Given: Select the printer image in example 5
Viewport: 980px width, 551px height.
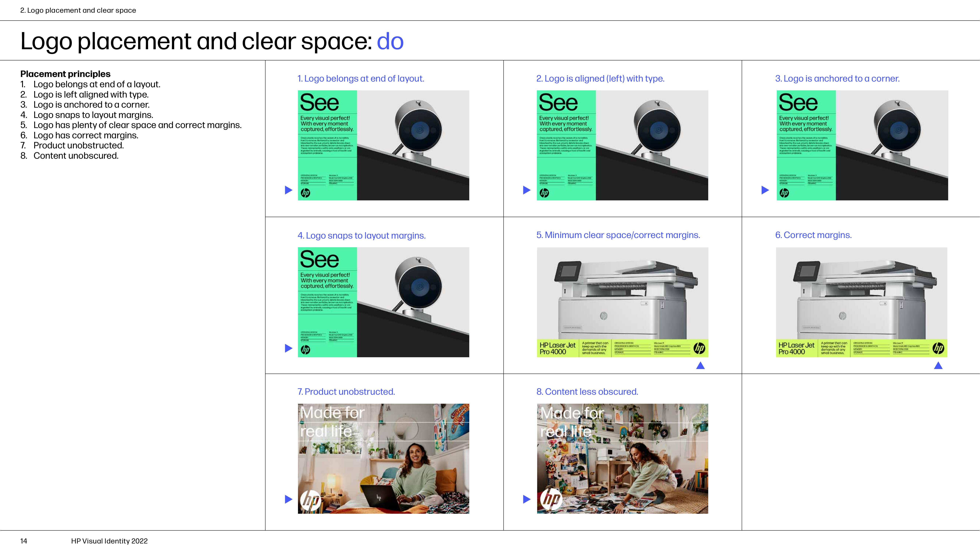Looking at the screenshot, I should pyautogui.click(x=623, y=293).
